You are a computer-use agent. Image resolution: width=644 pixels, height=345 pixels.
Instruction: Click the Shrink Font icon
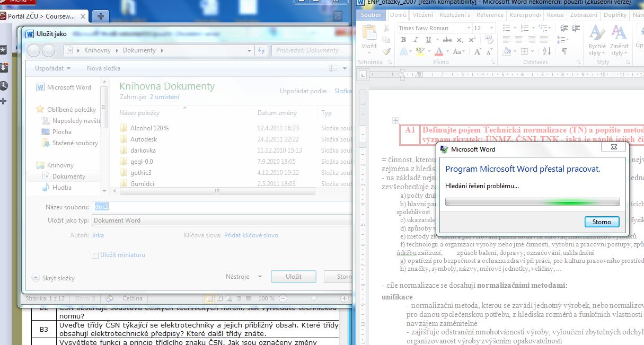pos(489,51)
